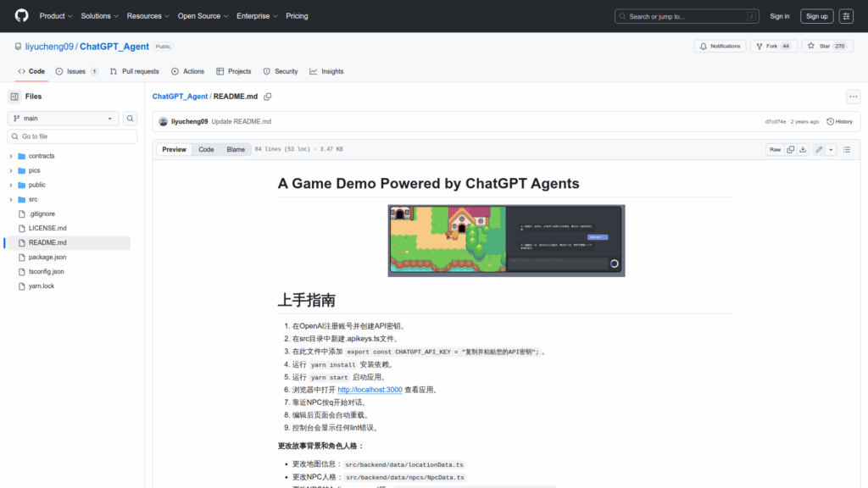
Task: Click the GitHub logo icon
Action: tap(21, 16)
